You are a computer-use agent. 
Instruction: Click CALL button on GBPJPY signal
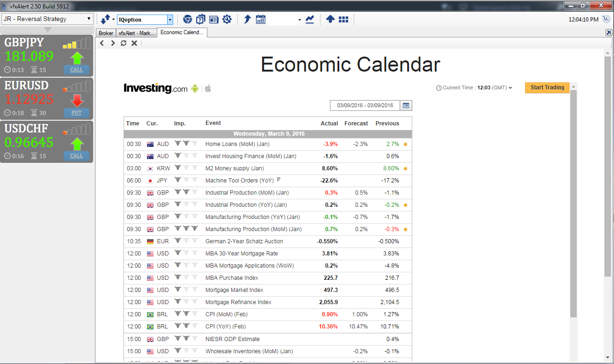point(76,70)
